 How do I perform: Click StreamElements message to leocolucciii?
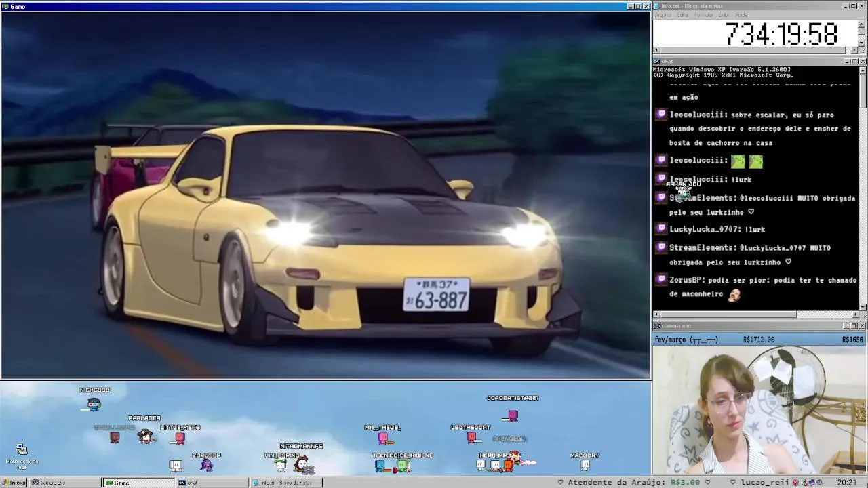[x=762, y=205]
